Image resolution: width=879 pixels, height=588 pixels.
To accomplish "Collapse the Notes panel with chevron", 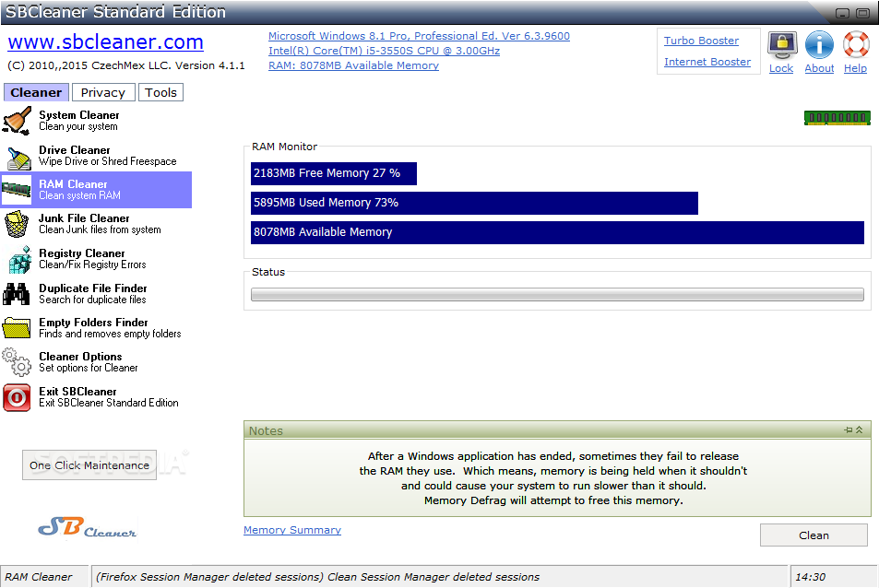I will [860, 430].
